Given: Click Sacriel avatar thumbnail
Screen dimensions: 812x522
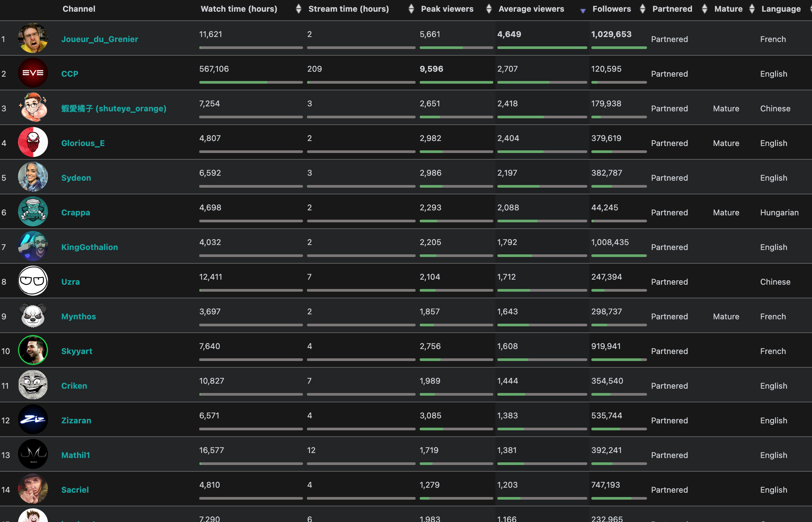Looking at the screenshot, I should click(x=33, y=488).
